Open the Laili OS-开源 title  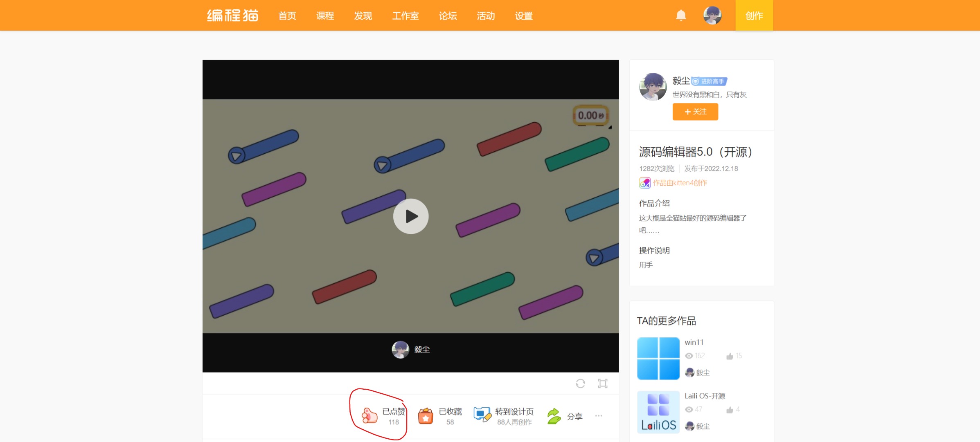coord(705,396)
